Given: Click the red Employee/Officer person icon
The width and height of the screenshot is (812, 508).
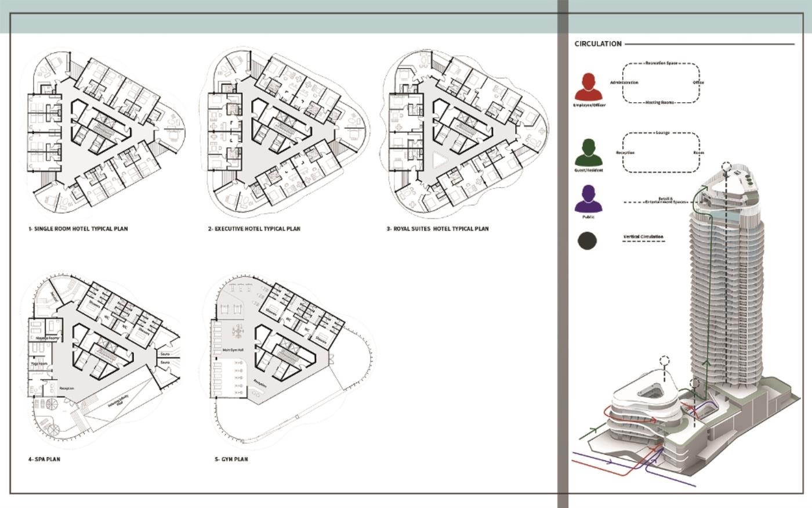Looking at the screenshot, I should pyautogui.click(x=589, y=87).
